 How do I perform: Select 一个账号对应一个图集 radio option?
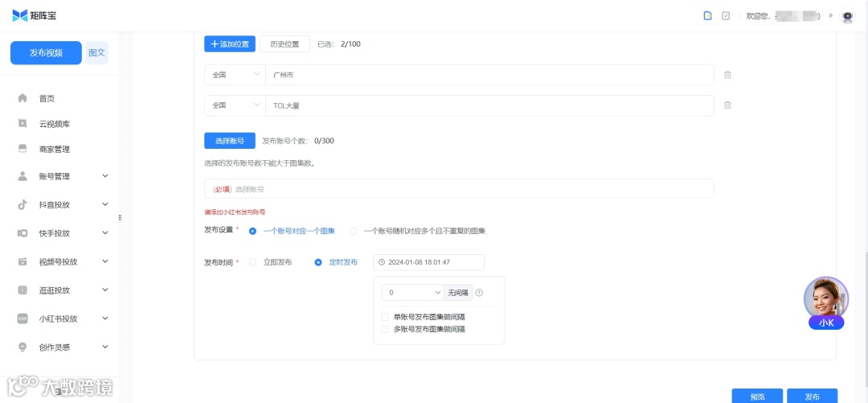pyautogui.click(x=252, y=231)
